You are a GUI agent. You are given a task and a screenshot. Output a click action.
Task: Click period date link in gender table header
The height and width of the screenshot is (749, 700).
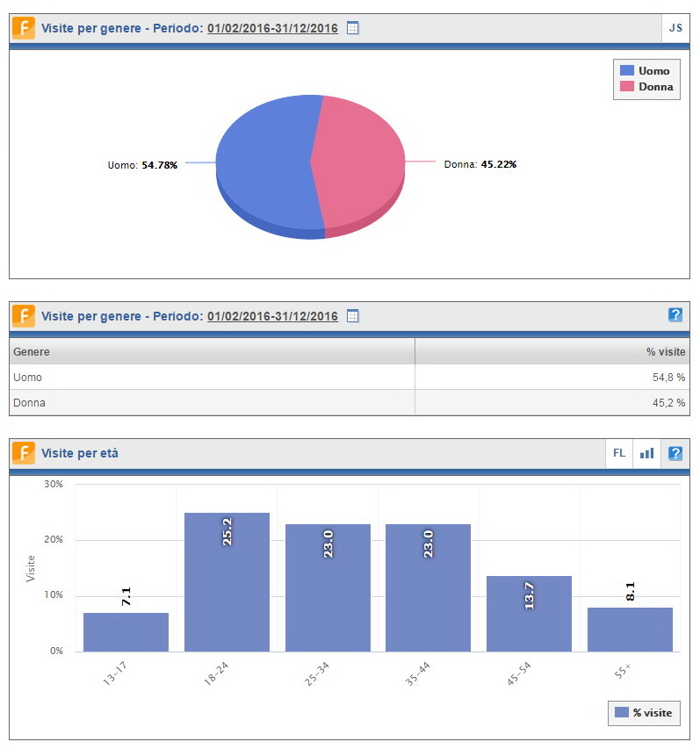pyautogui.click(x=272, y=316)
